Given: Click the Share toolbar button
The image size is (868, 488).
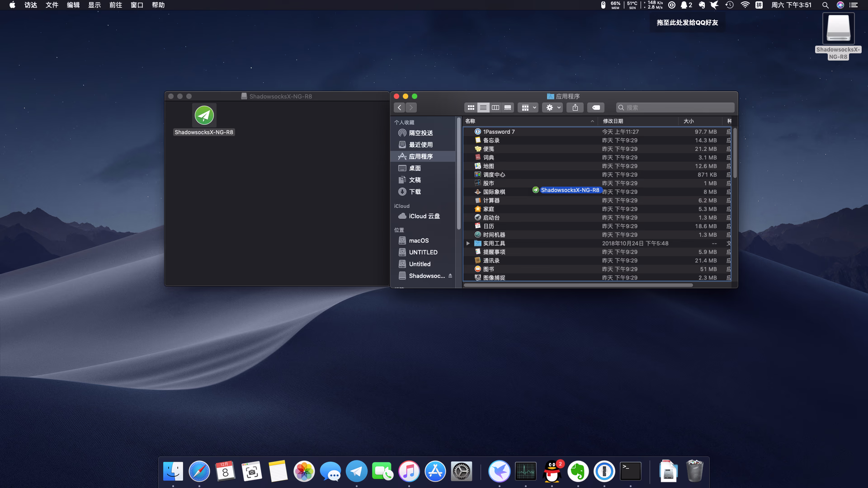Looking at the screenshot, I should (575, 108).
